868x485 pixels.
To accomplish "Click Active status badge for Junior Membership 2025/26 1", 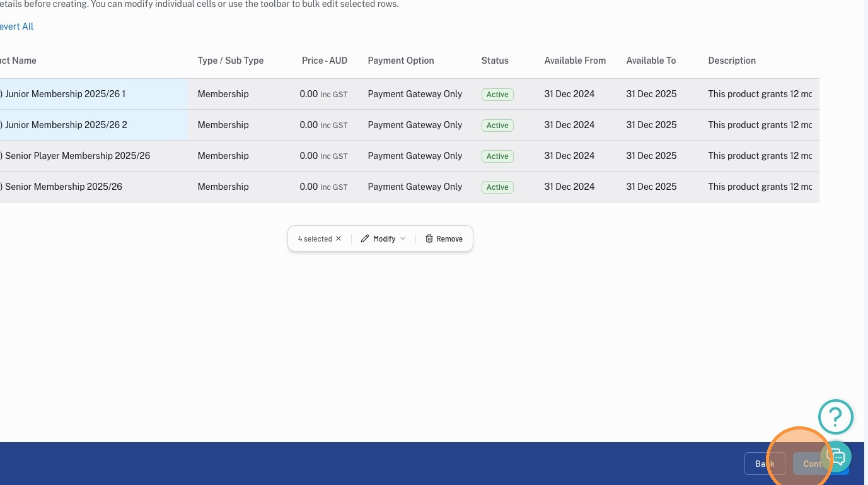I will [497, 95].
